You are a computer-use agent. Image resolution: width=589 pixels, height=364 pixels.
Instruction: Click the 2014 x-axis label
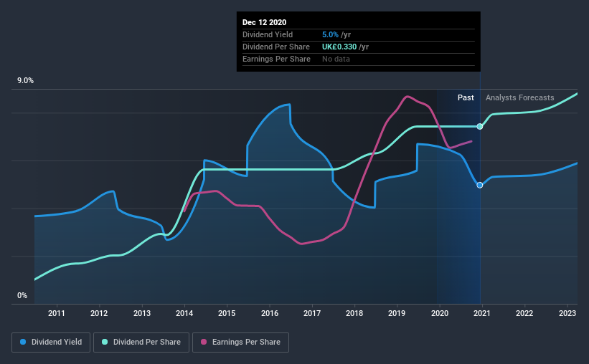[x=184, y=313]
